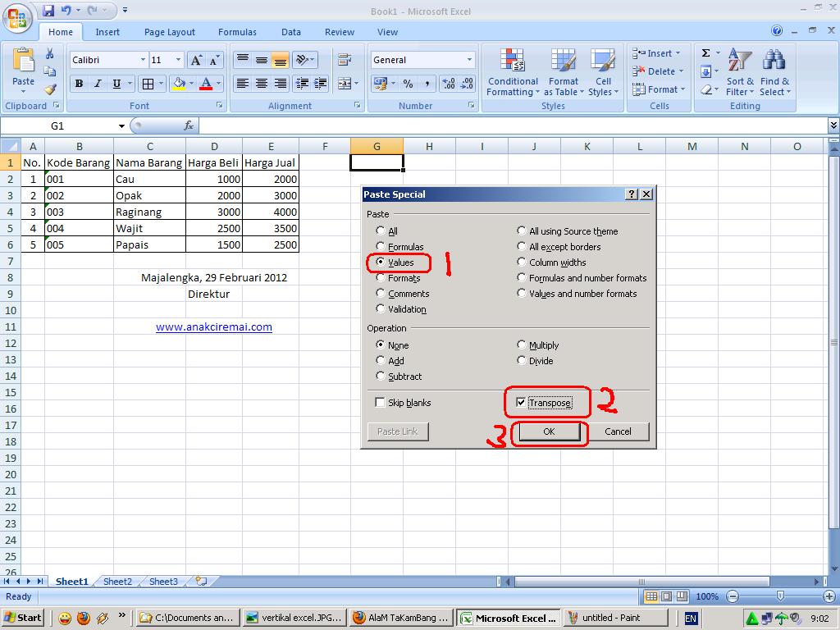Expand the Font group dialog launcher
The height and width of the screenshot is (630, 840).
220,106
